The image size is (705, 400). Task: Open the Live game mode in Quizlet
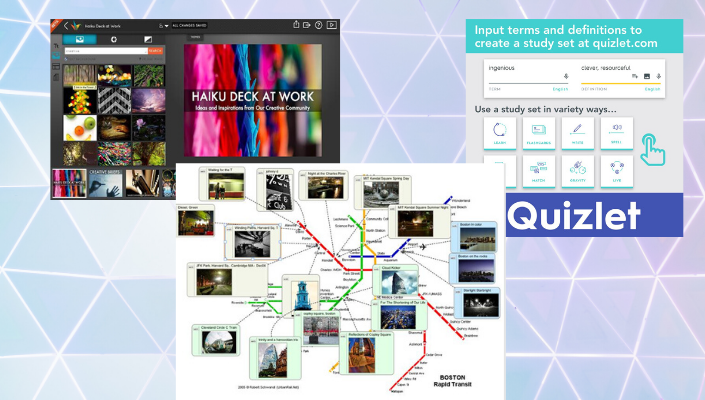click(617, 171)
